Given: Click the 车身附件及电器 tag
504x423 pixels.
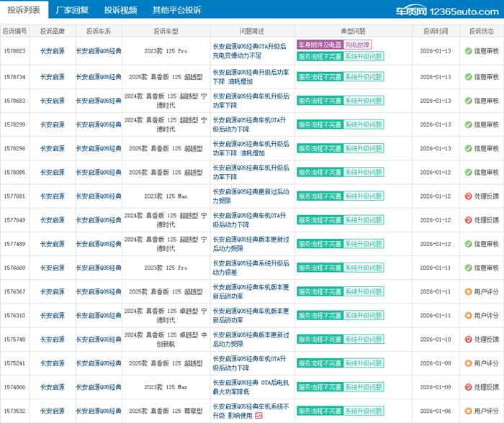Looking at the screenshot, I should pos(320,45).
